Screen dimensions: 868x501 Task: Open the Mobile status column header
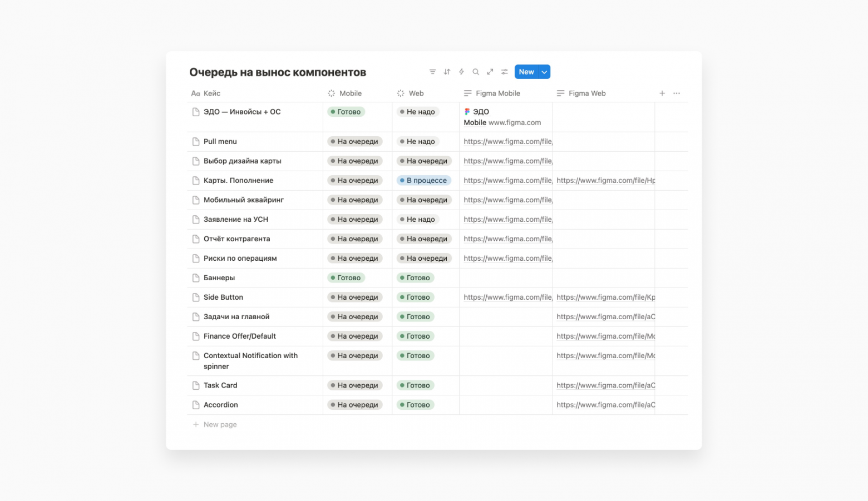pos(350,93)
